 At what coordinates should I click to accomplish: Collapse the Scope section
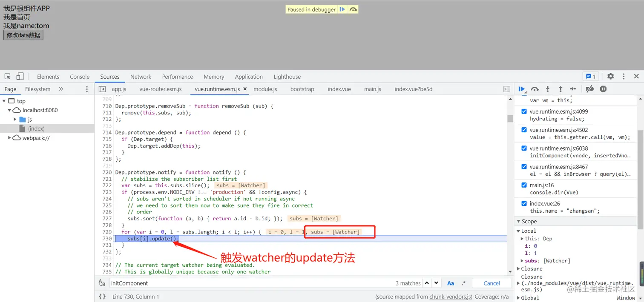coord(518,221)
